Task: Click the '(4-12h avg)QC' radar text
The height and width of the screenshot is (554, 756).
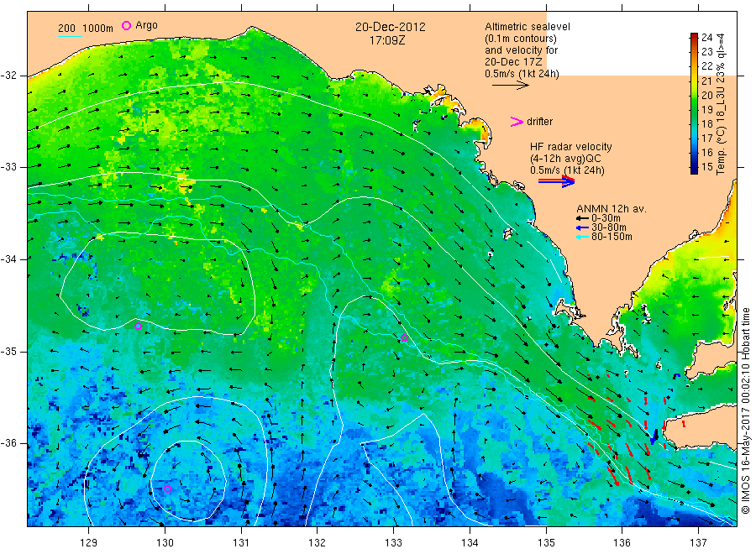Action: [x=565, y=159]
